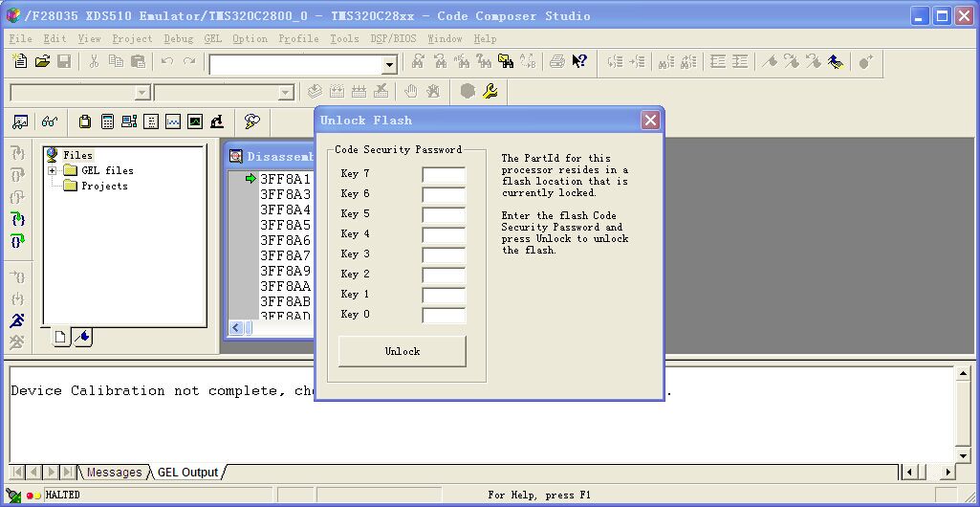Open the search text combo box dropdown
980x507 pixels.
[x=390, y=64]
